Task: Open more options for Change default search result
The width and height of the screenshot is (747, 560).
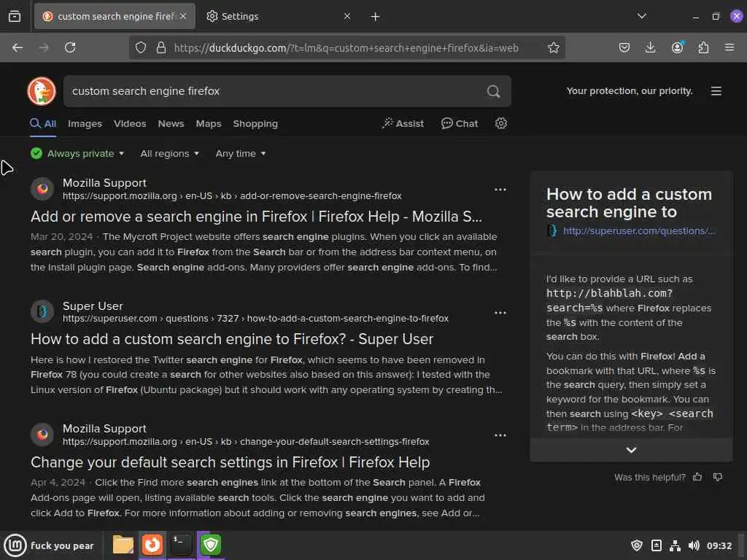Action: 500,435
